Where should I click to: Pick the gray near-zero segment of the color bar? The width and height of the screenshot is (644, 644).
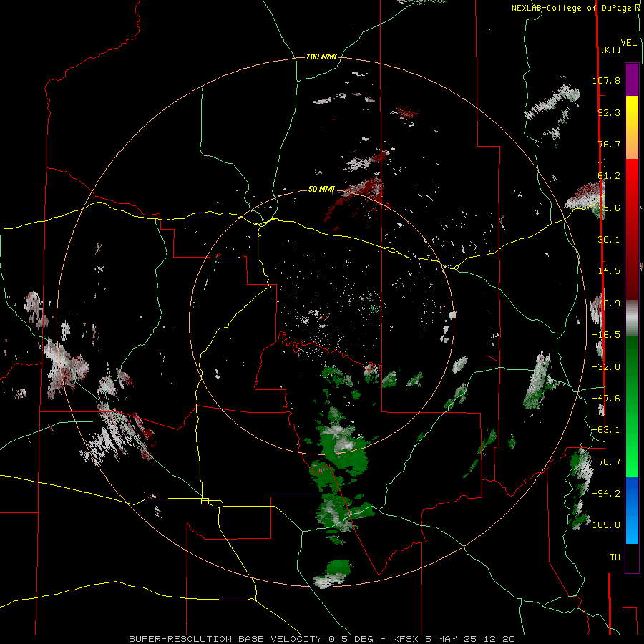(632, 318)
